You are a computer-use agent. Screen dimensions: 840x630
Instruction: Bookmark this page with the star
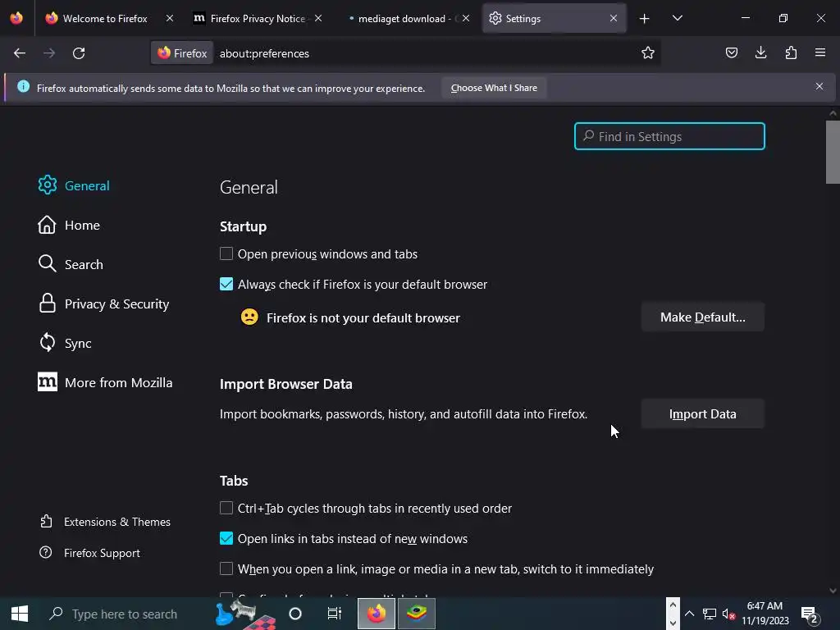point(648,53)
